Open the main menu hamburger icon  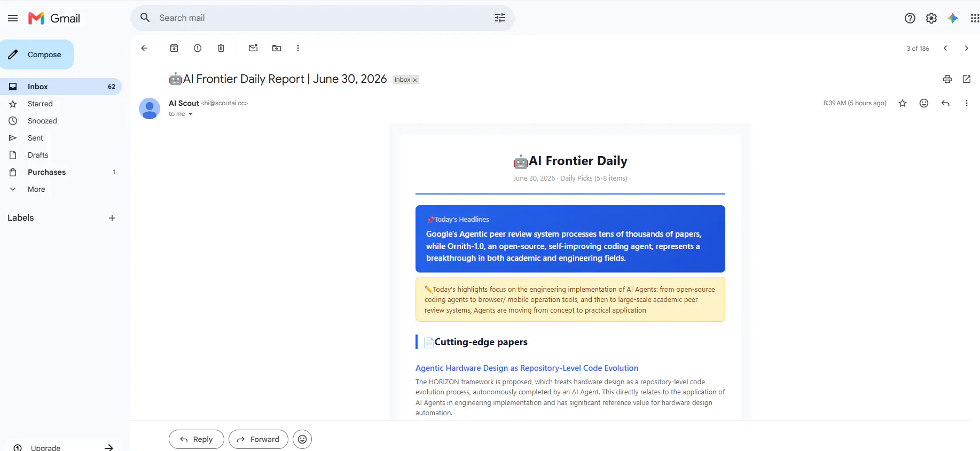[x=13, y=18]
